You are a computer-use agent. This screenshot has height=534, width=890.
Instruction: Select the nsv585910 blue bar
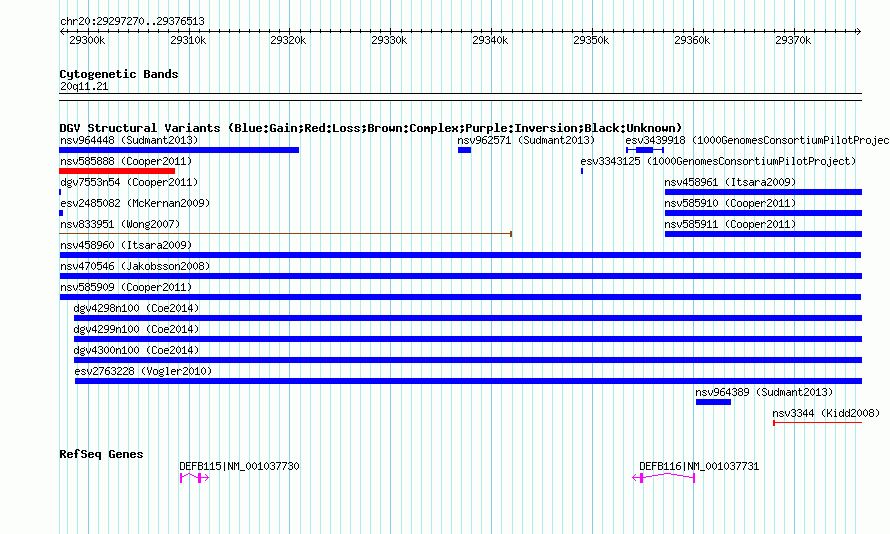[763, 213]
